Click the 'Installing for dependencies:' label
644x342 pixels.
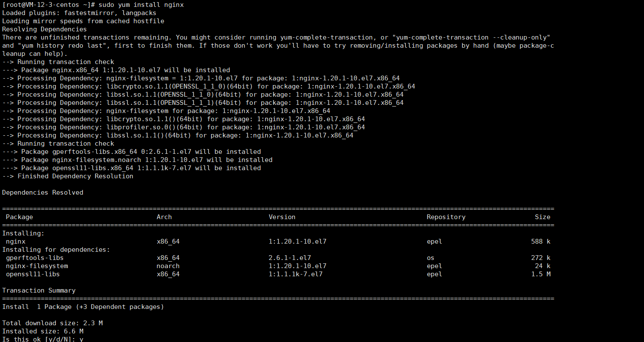click(x=56, y=250)
